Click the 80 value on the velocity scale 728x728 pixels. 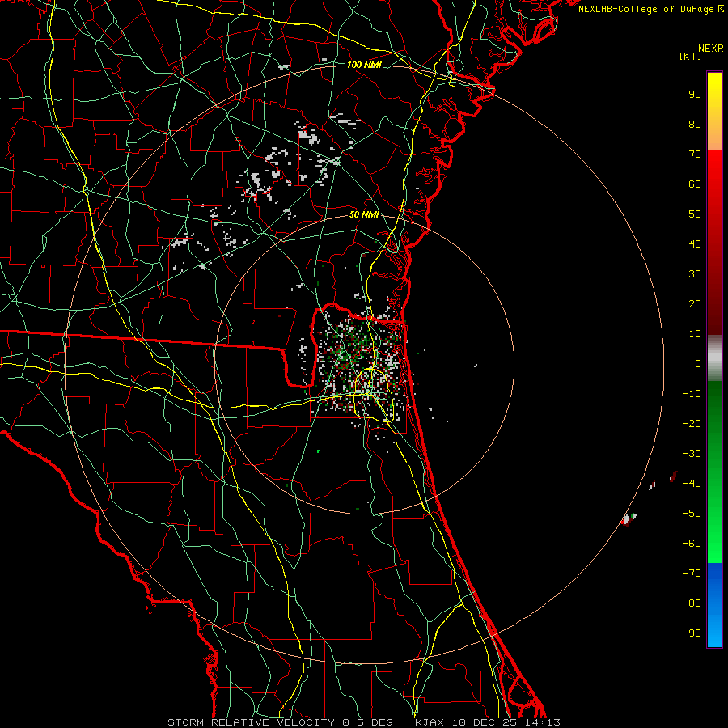click(x=695, y=124)
